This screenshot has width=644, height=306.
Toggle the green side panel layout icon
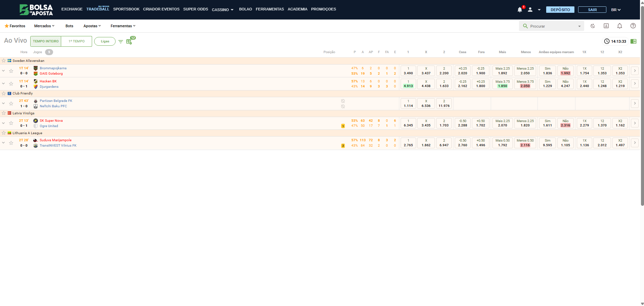(x=634, y=41)
